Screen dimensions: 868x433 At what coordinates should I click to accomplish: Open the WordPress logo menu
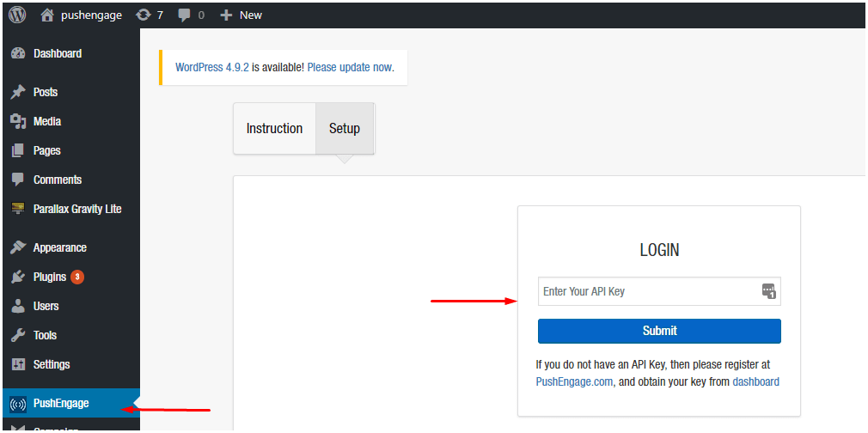17,15
